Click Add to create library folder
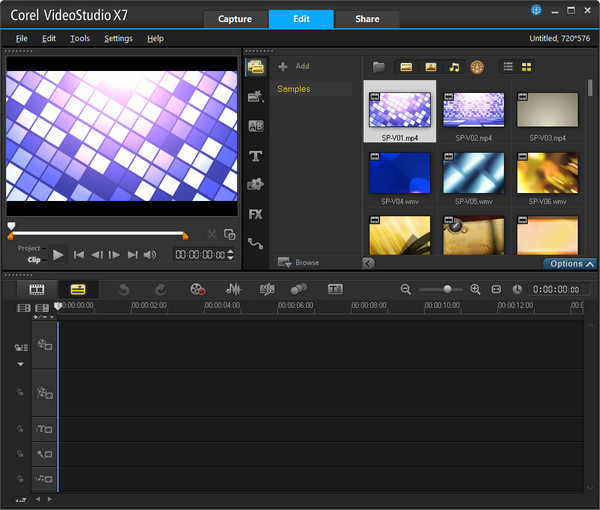This screenshot has width=600, height=510. pyautogui.click(x=294, y=66)
